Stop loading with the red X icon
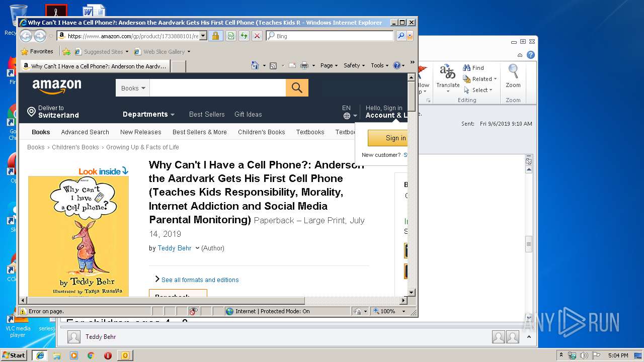Viewport: 644px width, 362px height. tap(257, 36)
